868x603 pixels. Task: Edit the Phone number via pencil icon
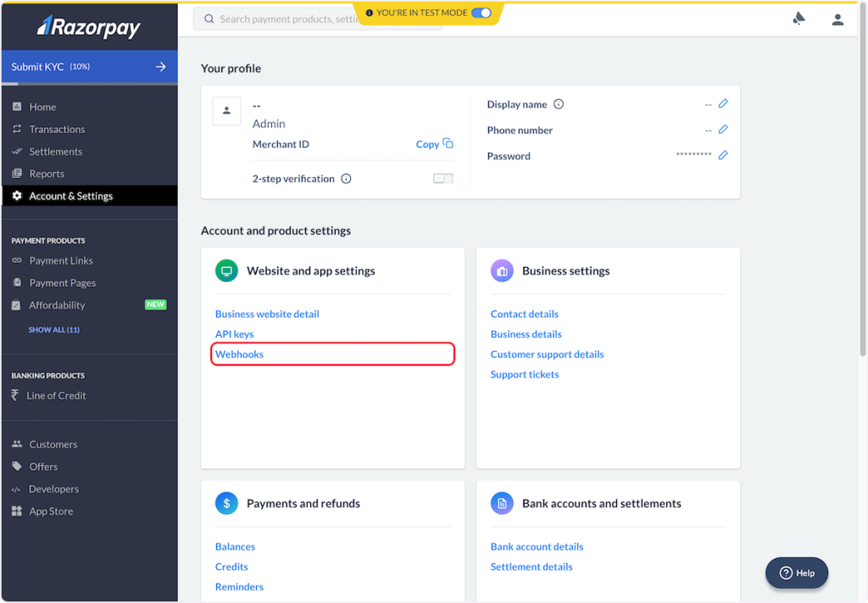pyautogui.click(x=723, y=130)
